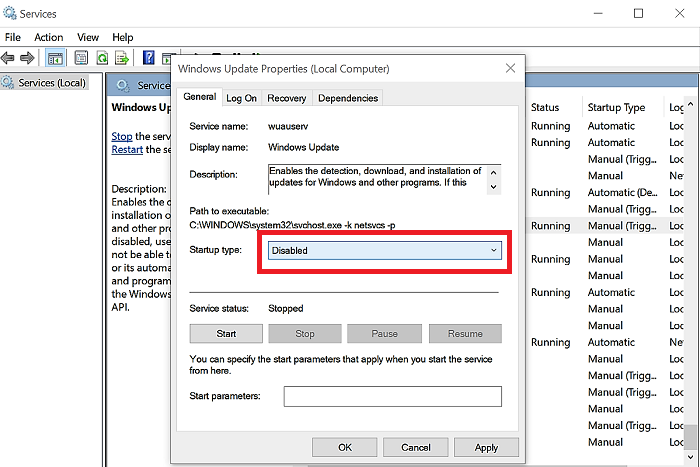Open the Startup type dropdown showing Disabled
This screenshot has width=700, height=467.
pos(385,250)
